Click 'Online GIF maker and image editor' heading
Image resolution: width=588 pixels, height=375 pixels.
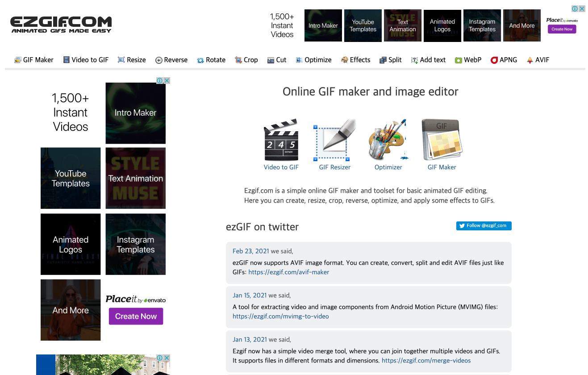[371, 92]
